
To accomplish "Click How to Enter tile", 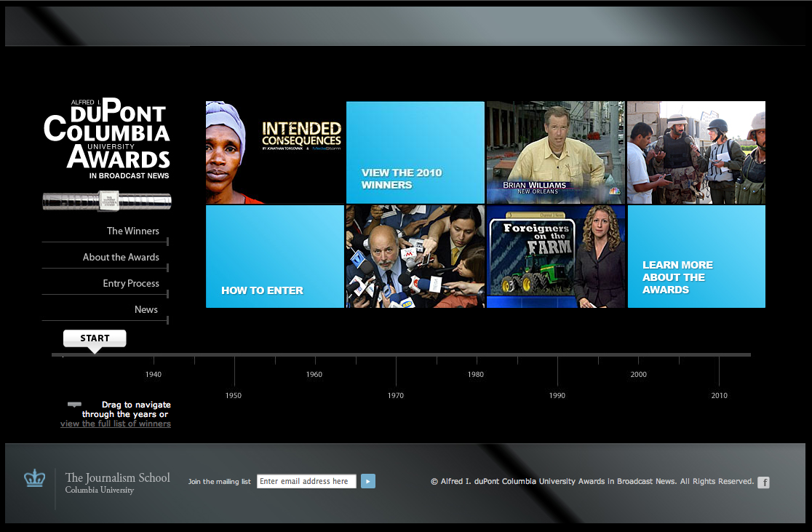I will click(275, 256).
